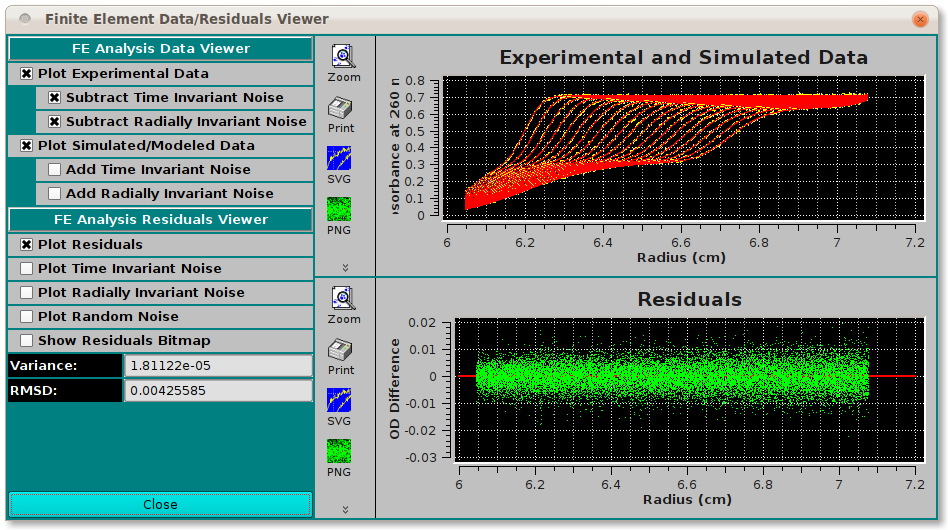Export Experimental data plot as PNG

(x=339, y=209)
